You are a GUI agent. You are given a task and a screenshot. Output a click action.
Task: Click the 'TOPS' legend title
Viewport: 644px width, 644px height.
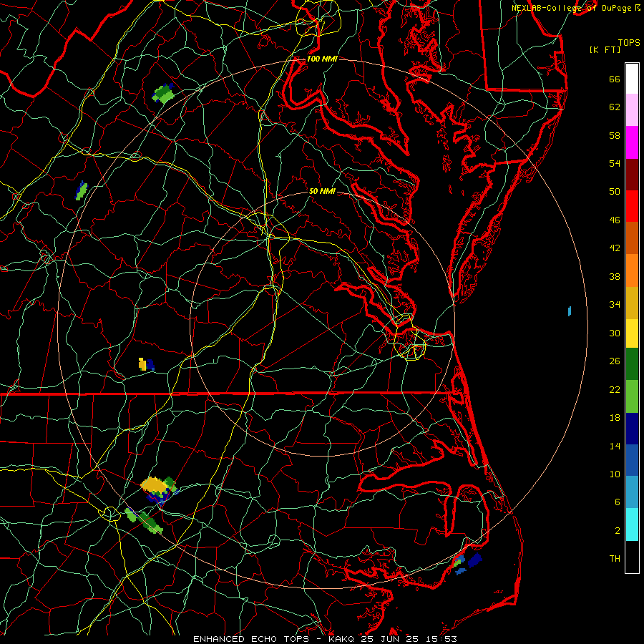tap(629, 42)
